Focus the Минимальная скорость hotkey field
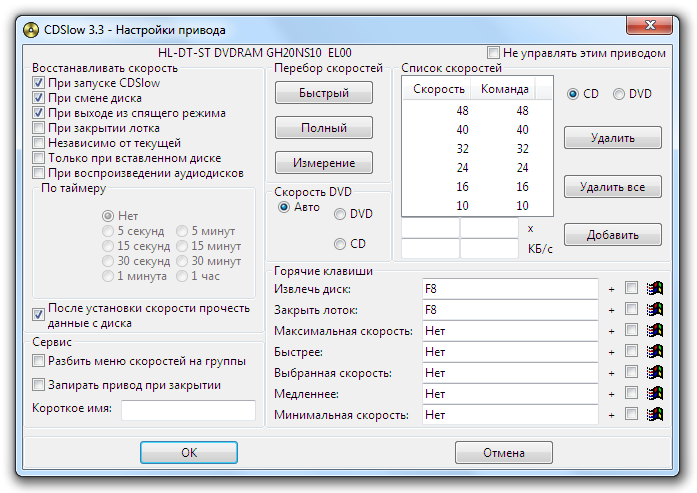 pos(510,415)
